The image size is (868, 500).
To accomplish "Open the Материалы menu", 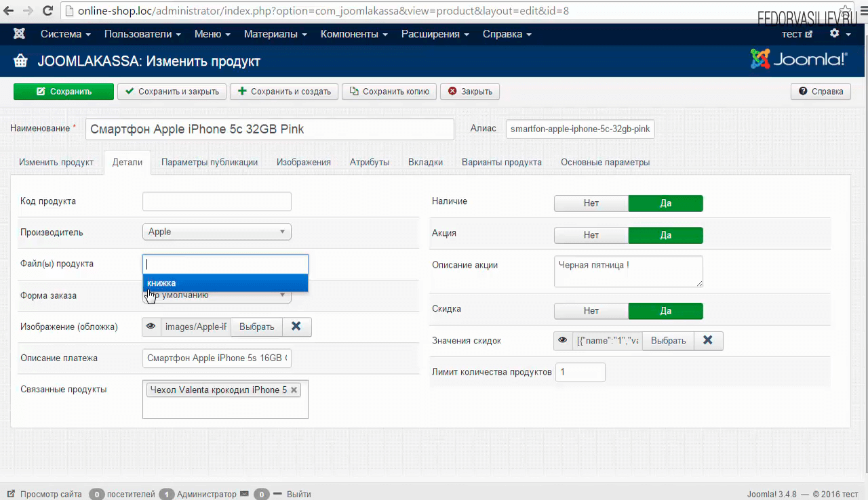I will pyautogui.click(x=275, y=34).
